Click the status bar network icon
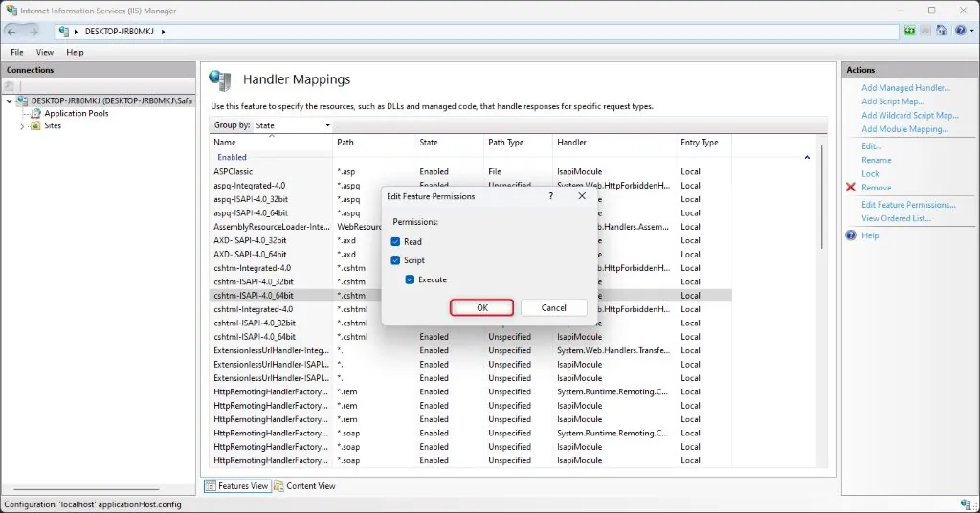The width and height of the screenshot is (980, 513). (965, 504)
